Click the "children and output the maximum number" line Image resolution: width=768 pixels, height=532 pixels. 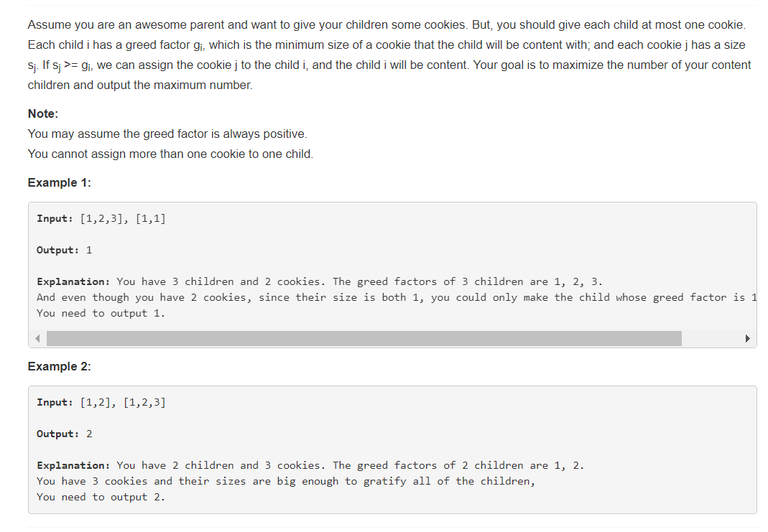pos(140,85)
